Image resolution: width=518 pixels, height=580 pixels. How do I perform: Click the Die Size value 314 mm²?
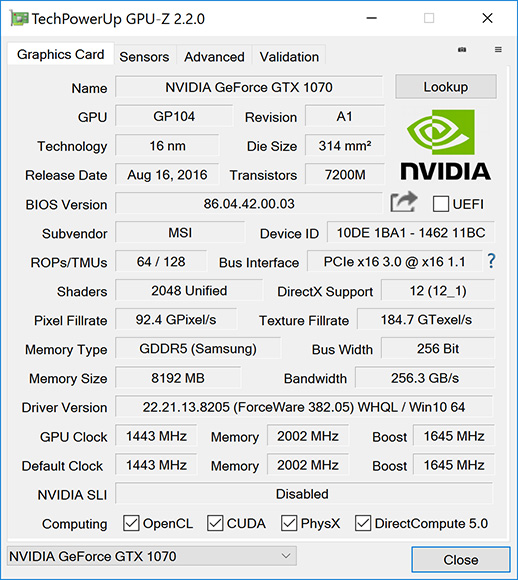pos(344,145)
